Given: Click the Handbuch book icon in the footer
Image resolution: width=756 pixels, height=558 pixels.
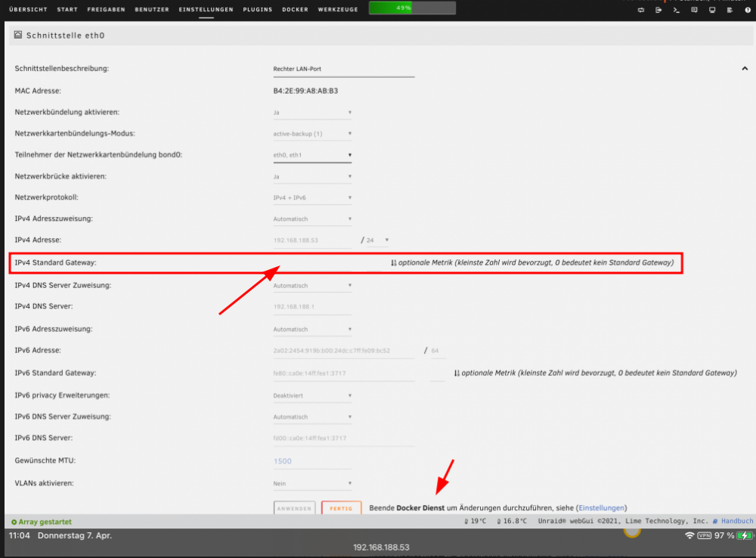Looking at the screenshot, I should [715, 522].
